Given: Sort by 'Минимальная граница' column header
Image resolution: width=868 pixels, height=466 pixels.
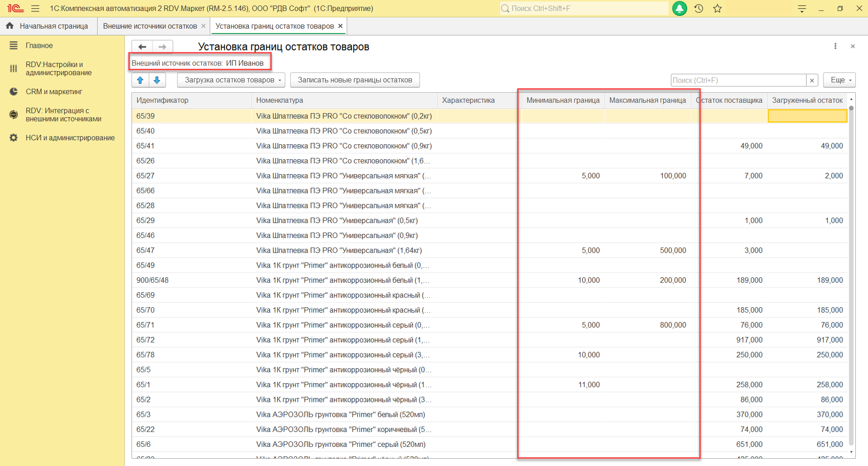Looking at the screenshot, I should (x=562, y=101).
